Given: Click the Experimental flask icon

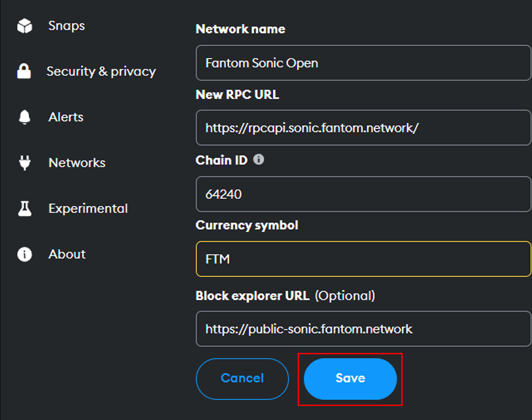Looking at the screenshot, I should tap(24, 208).
